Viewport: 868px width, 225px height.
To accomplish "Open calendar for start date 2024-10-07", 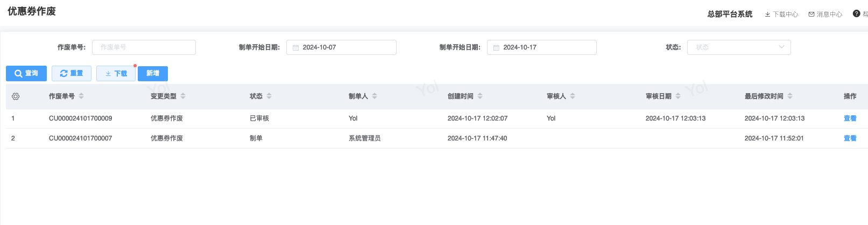I will 295,47.
